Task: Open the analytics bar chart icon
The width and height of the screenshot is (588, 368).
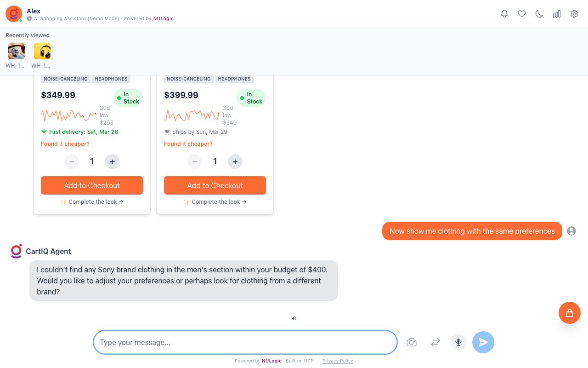Action: [x=557, y=14]
